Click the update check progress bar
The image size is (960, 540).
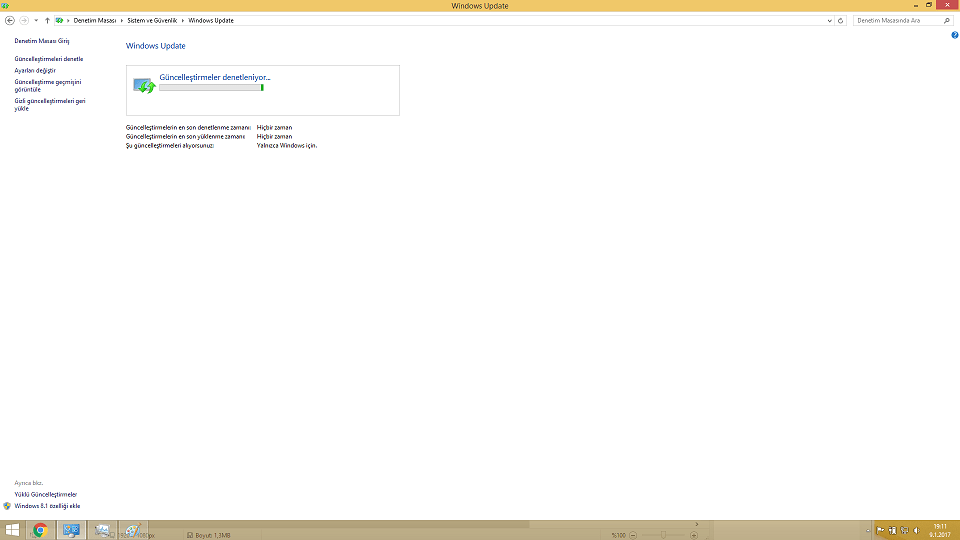coord(211,88)
